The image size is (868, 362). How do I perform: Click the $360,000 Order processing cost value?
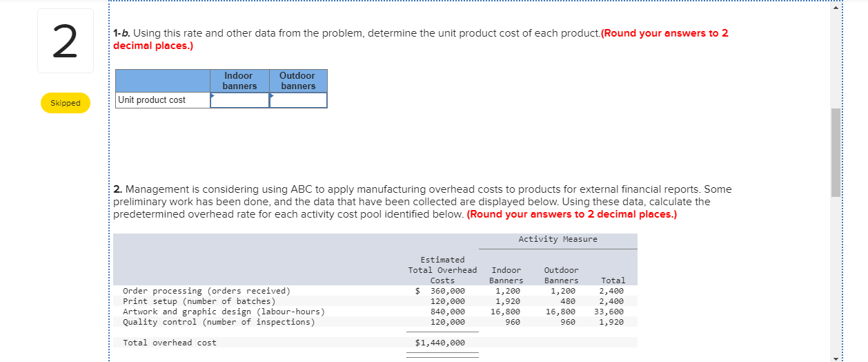pos(440,291)
